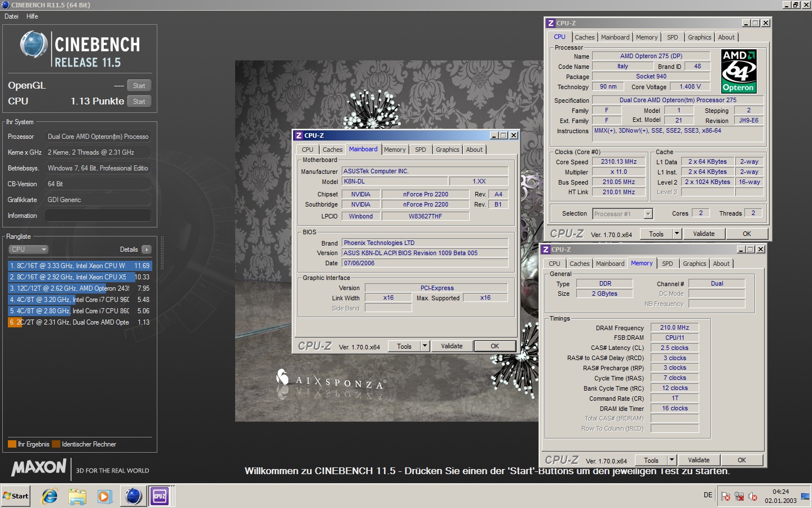The width and height of the screenshot is (812, 508).
Task: Switch to SPD tab in Mainboard CPU-Z window
Action: 421,150
